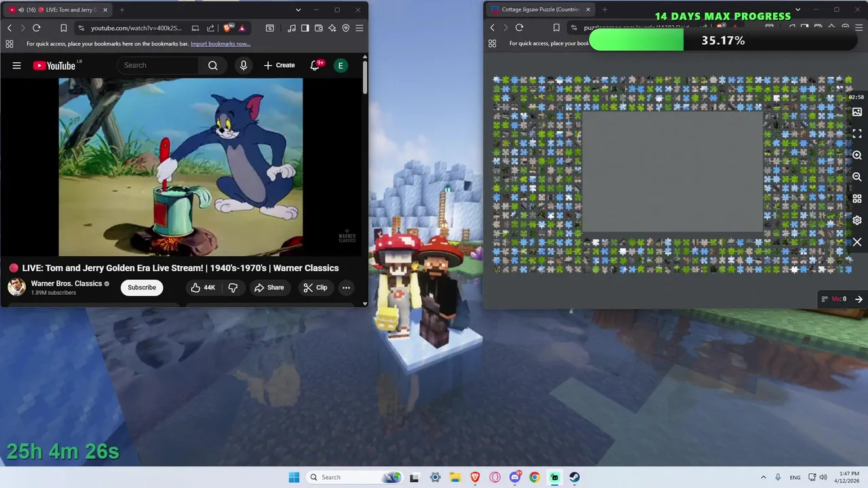This screenshot has width=868, height=488.
Task: Open Leo AI sparkle icon in YouTube window
Action: (332, 28)
